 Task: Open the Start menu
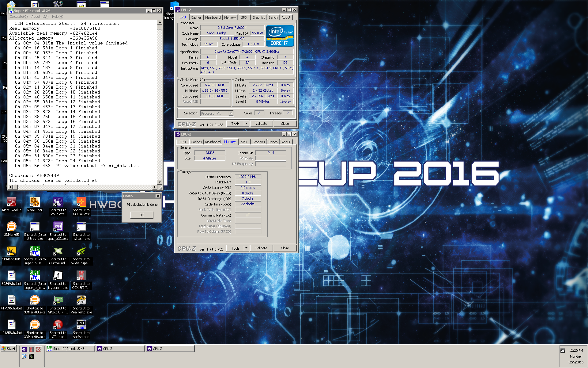[x=9, y=349]
